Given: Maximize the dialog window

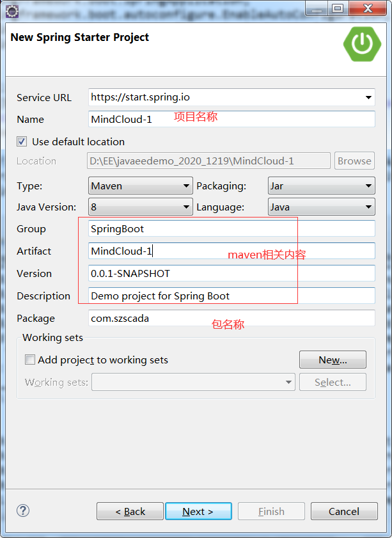Looking at the screenshot, I should 338,8.
